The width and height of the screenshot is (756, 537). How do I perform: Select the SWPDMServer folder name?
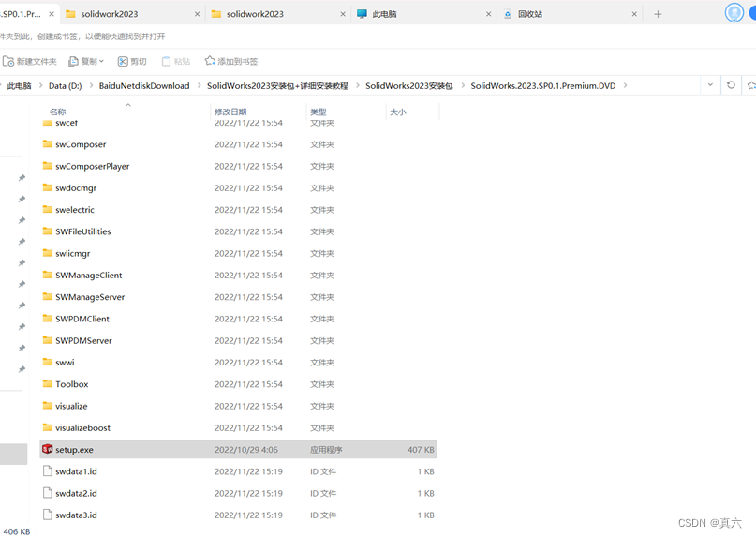click(83, 340)
